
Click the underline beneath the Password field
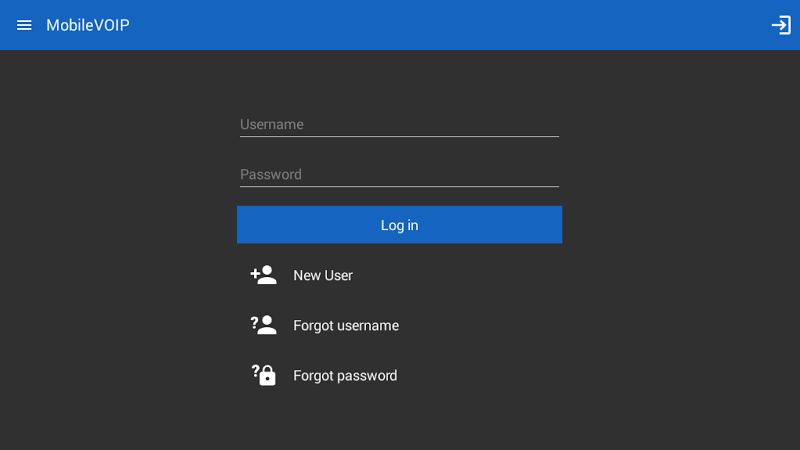click(x=399, y=186)
